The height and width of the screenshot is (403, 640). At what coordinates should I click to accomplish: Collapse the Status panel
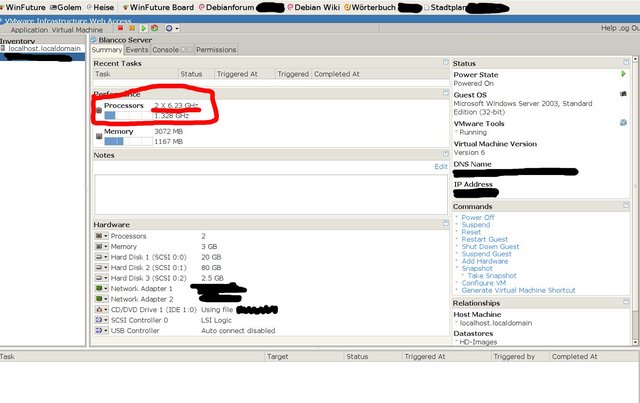tap(626, 62)
